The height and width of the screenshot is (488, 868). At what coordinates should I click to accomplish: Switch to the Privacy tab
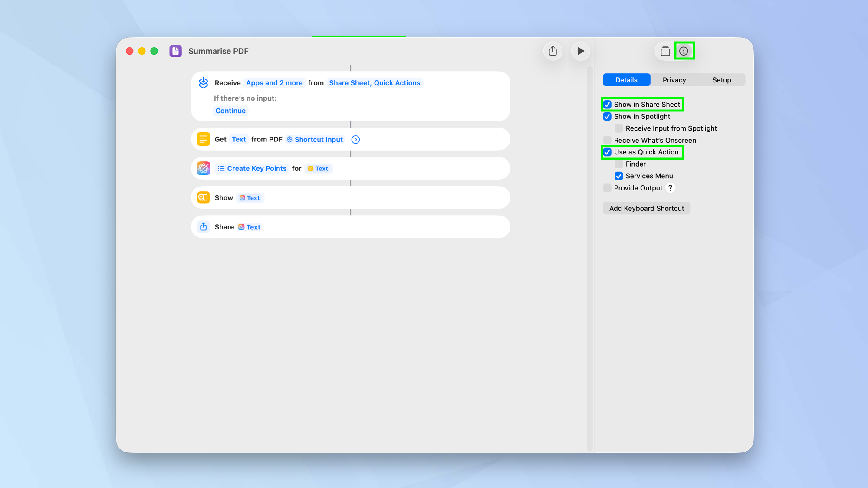point(674,80)
